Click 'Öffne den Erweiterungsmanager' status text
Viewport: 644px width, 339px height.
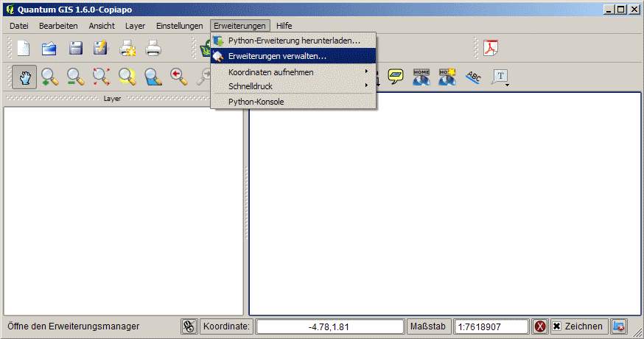74,326
